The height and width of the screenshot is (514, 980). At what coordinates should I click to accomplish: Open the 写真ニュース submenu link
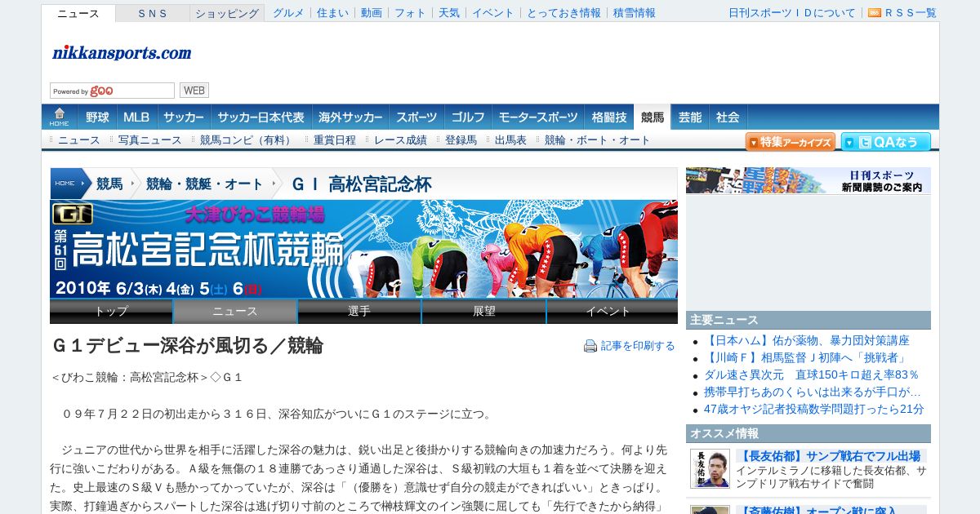150,140
